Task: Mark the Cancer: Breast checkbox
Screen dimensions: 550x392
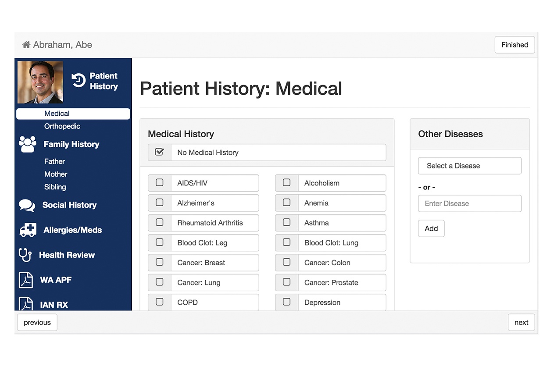Action: (160, 262)
